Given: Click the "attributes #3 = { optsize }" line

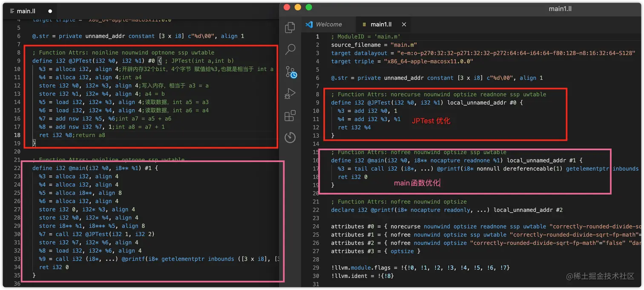Looking at the screenshot, I should [375, 251].
